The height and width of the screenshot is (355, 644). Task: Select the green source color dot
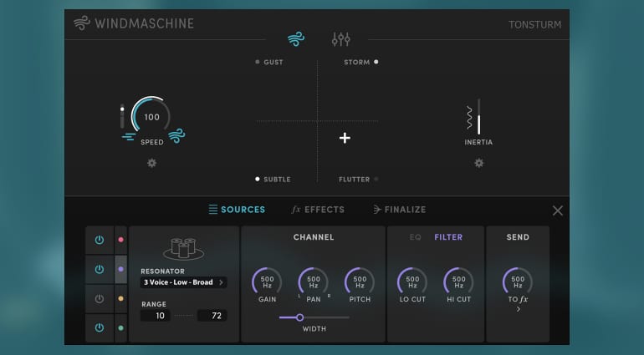tap(120, 328)
